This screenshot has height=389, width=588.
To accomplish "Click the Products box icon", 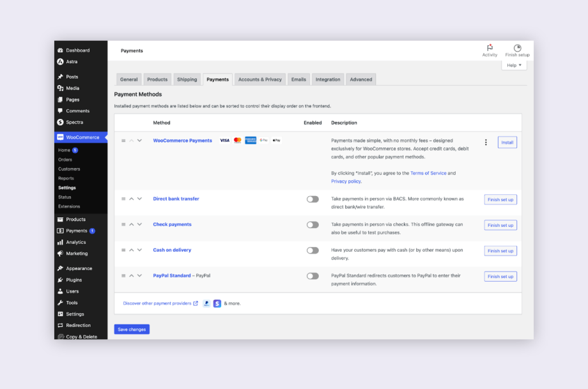I will (60, 219).
